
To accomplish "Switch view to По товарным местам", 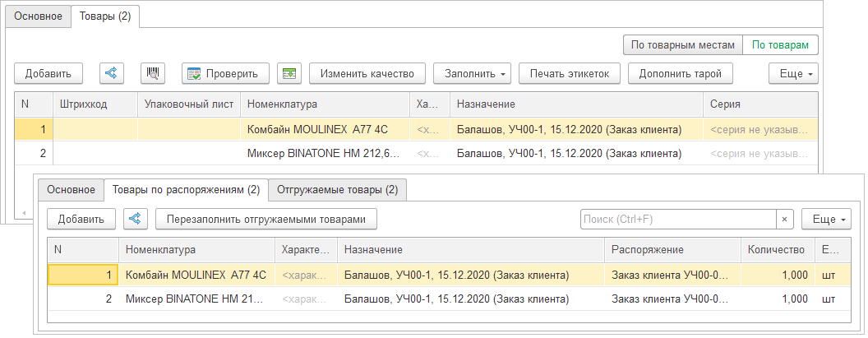I will (682, 44).
